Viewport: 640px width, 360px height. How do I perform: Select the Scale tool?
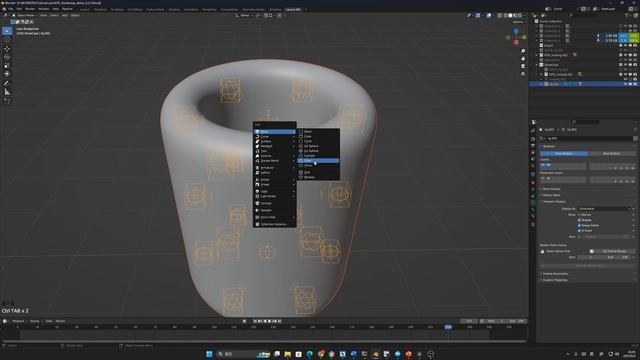point(7,66)
